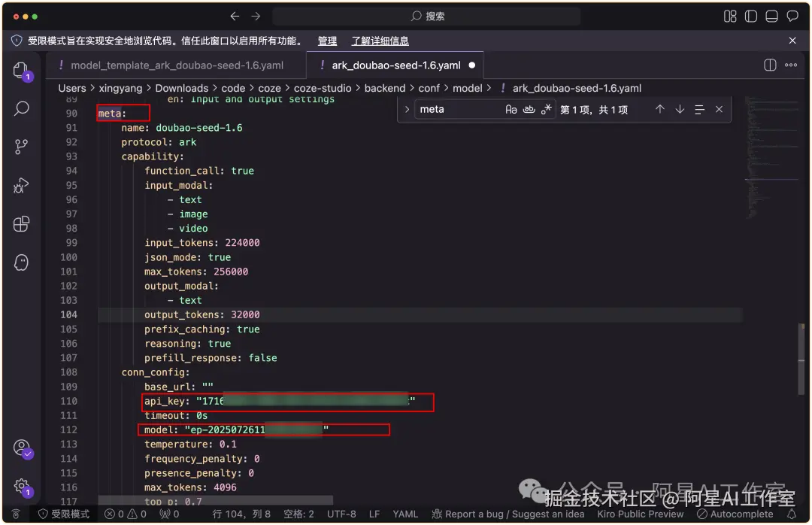Go to line via 行 104, 列 8
812x525 pixels.
tap(241, 514)
